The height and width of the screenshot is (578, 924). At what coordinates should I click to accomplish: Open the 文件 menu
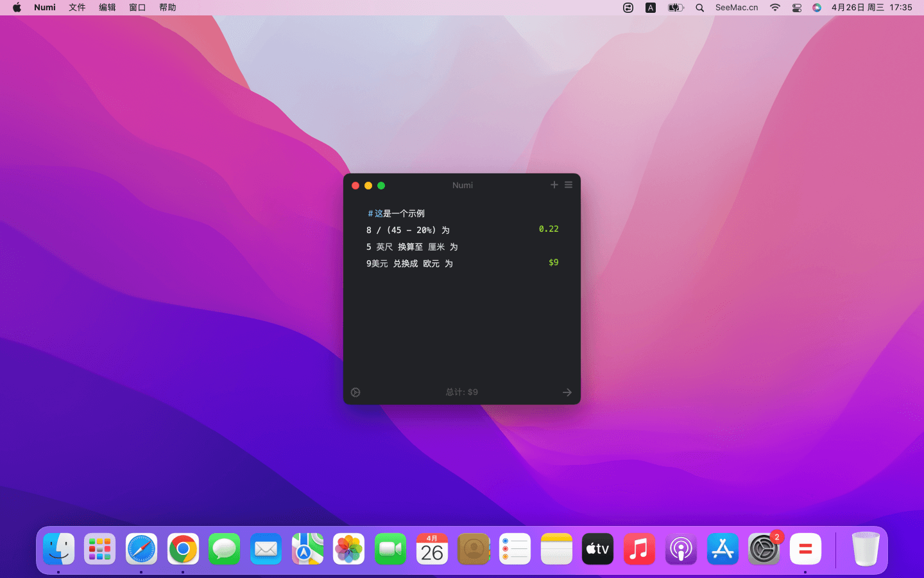pos(77,8)
